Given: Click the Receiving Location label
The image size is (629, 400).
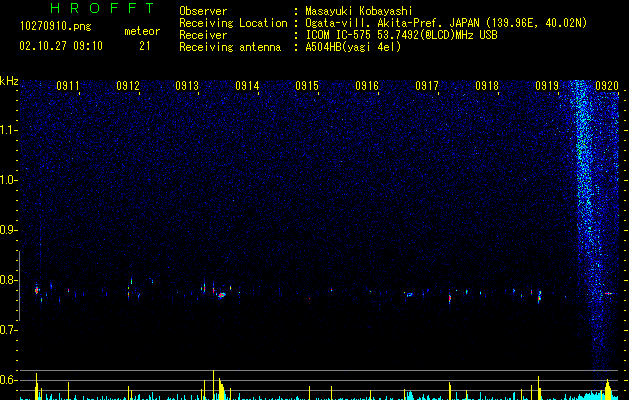Looking at the screenshot, I should 233,23.
